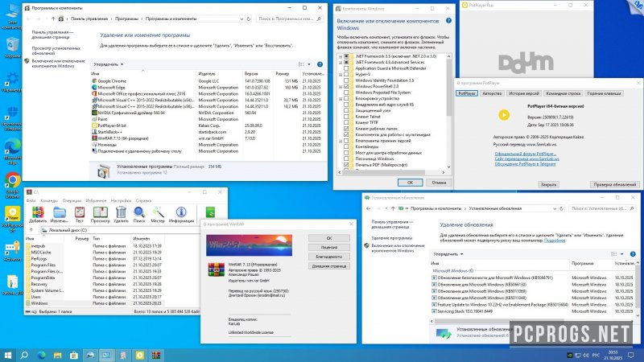Click the Удалить trash icon in WinRAR
Viewport: 644px width, 362px height.
(x=121, y=212)
